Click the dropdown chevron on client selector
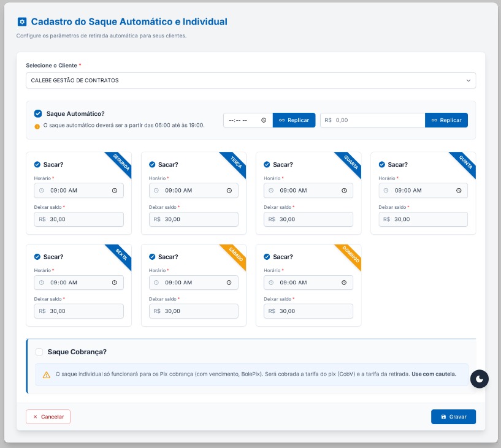 point(468,80)
